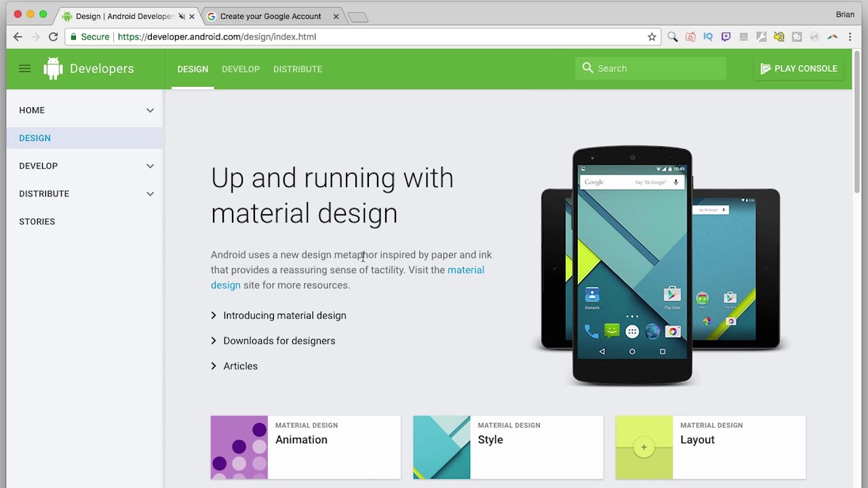The width and height of the screenshot is (868, 488).
Task: Switch to the DEVELOP header tab
Action: [x=241, y=69]
